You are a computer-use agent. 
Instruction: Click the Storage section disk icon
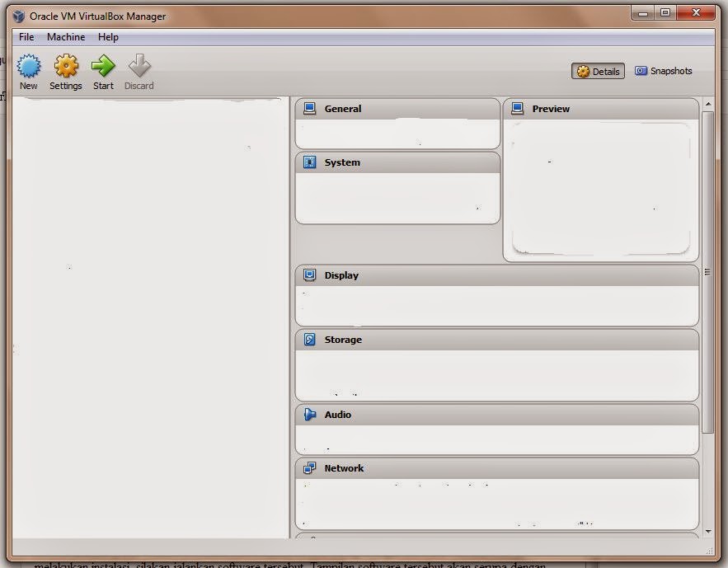(310, 339)
